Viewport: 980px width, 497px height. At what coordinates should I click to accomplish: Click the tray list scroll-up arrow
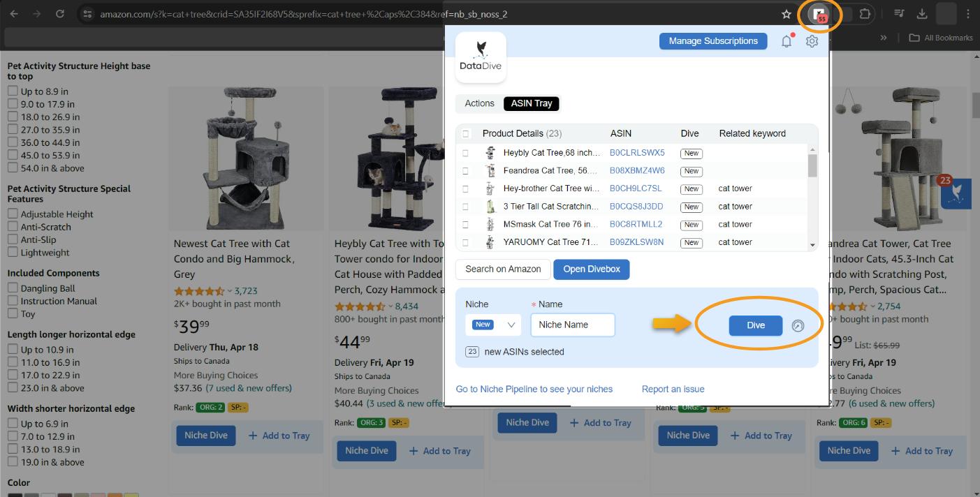[x=812, y=149]
